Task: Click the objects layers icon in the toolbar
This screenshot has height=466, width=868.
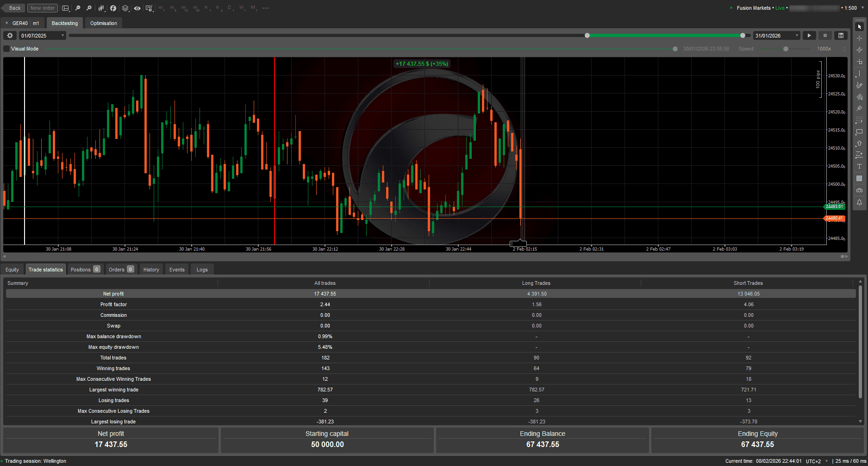Action: (125, 8)
